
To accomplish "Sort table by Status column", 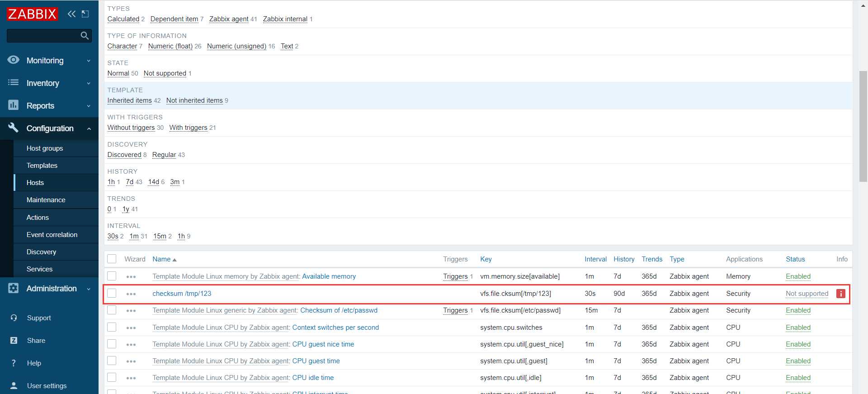I will 795,259.
